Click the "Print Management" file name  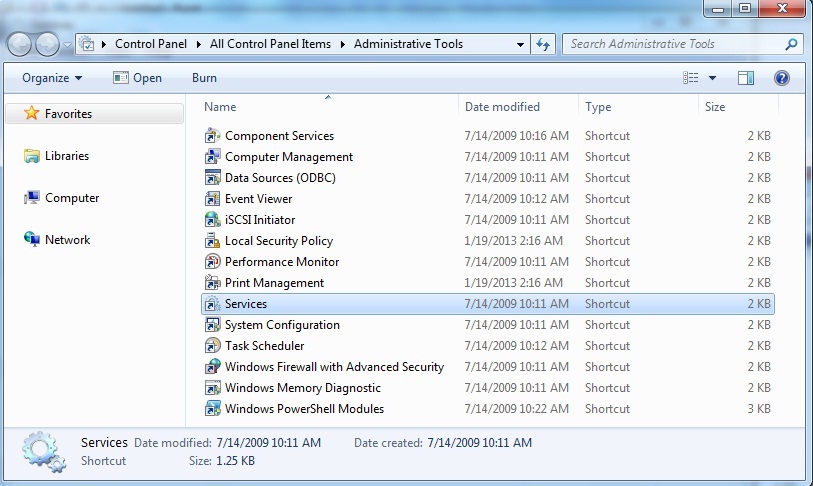[274, 283]
